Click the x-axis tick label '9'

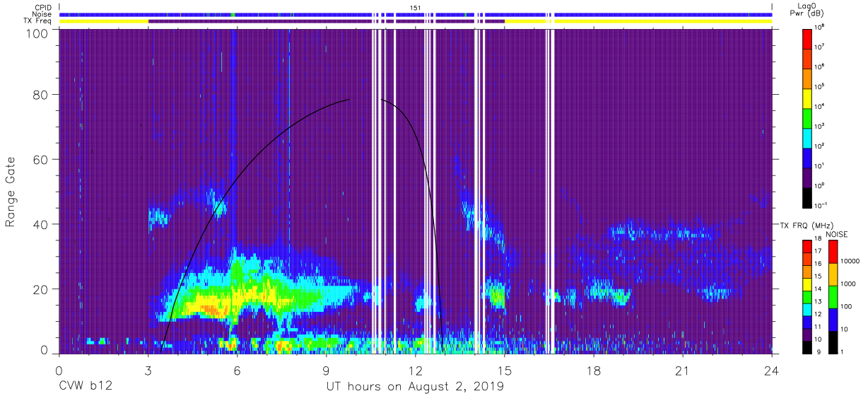tap(327, 371)
